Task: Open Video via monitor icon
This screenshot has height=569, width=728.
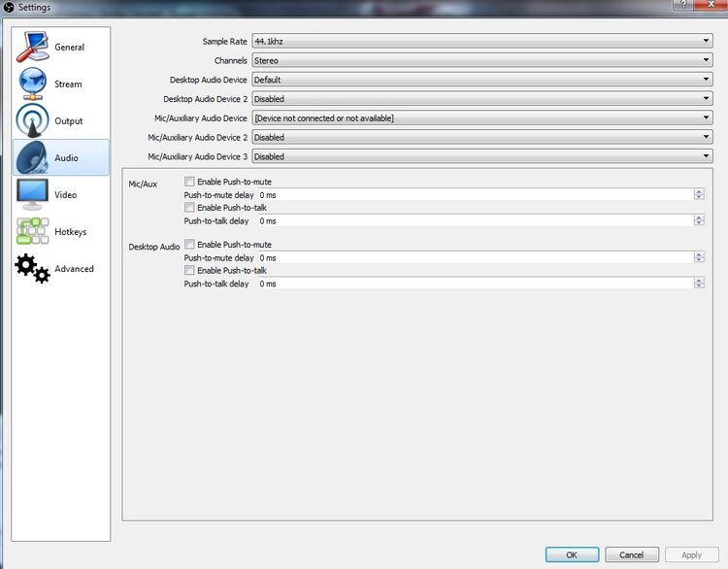Action: pyautogui.click(x=32, y=194)
